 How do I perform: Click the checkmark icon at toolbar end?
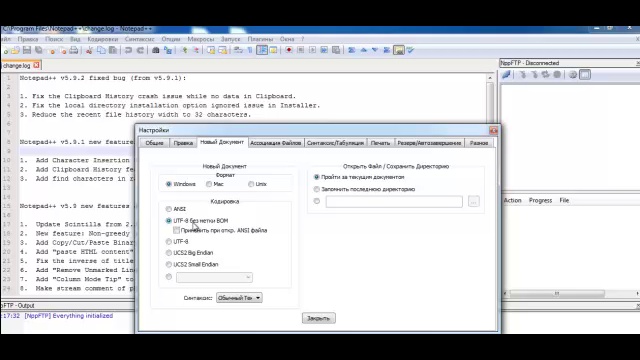[410, 50]
